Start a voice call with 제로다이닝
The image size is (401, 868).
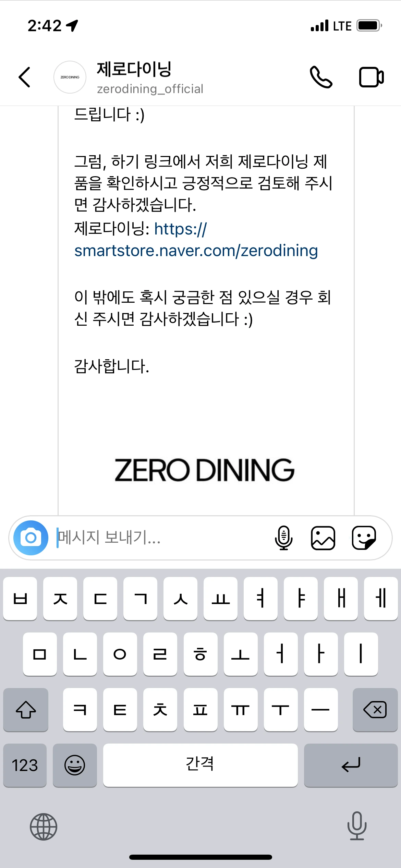[321, 77]
